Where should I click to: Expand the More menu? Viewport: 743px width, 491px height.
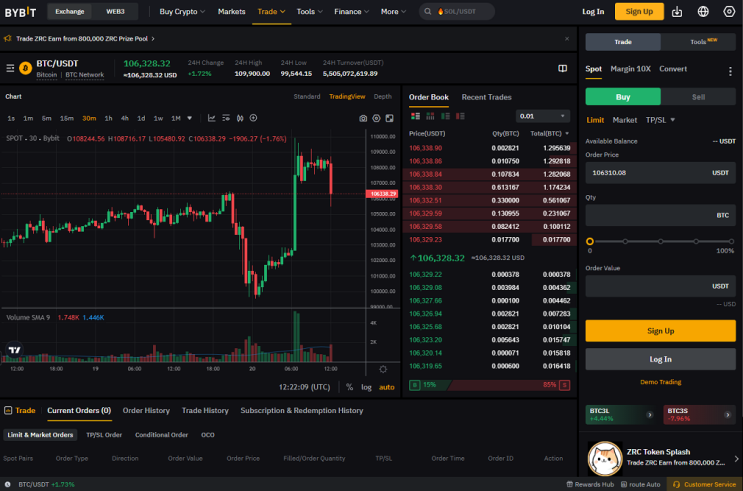[x=393, y=11]
